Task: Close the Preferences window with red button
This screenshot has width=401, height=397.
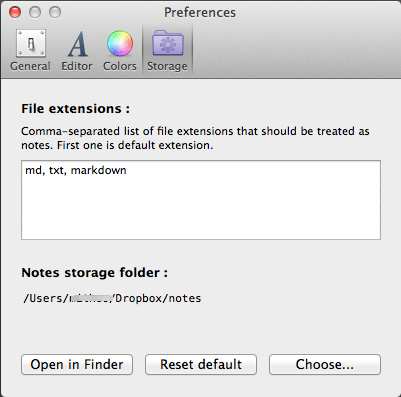Action: click(15, 12)
